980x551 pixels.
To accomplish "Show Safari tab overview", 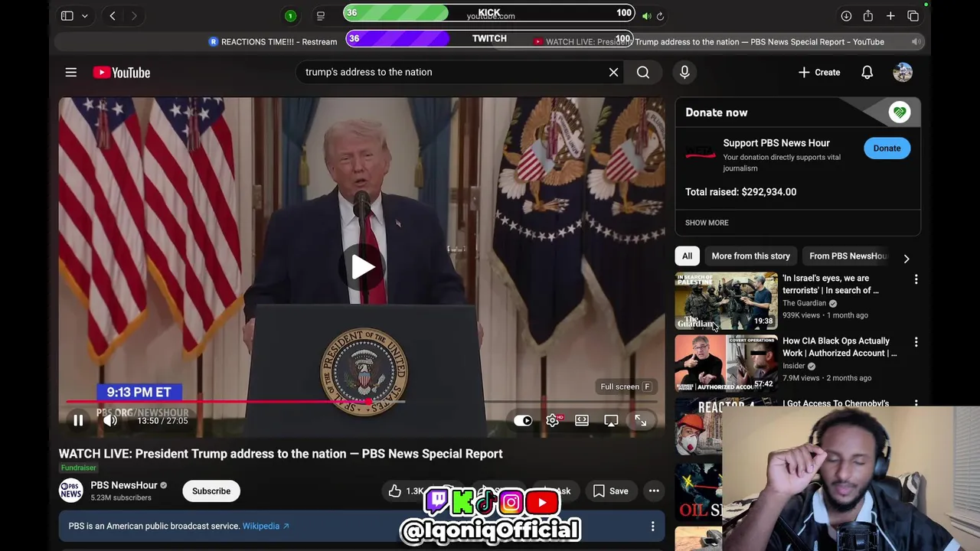I will tap(913, 15).
